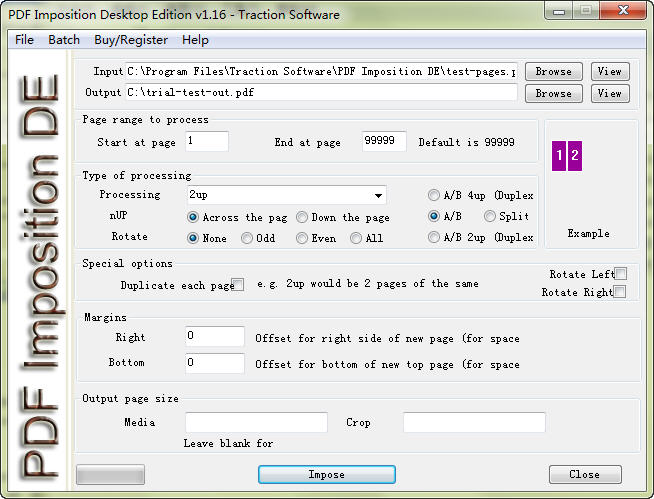Click the Crop page size field
The width and height of the screenshot is (654, 499).
(x=474, y=422)
